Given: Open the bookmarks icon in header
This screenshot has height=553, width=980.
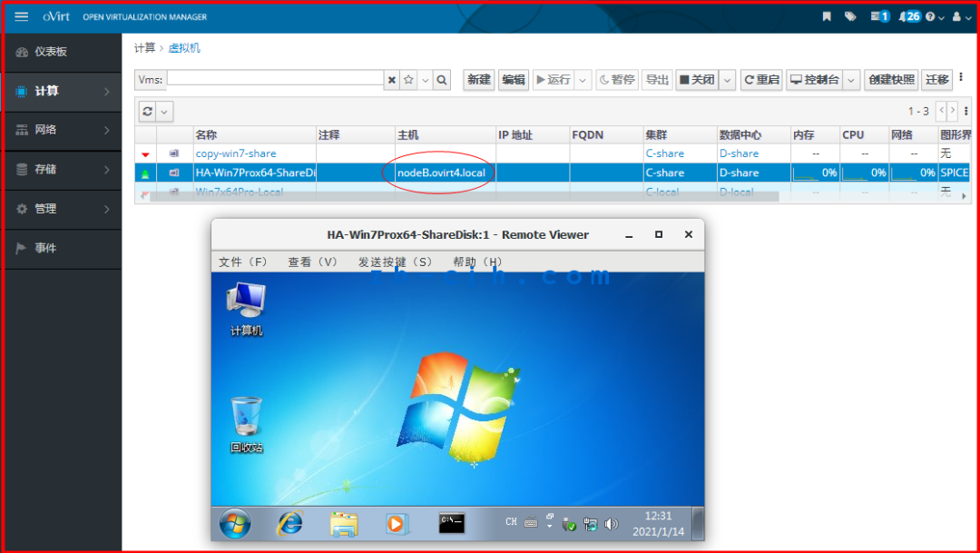Looking at the screenshot, I should coord(827,17).
